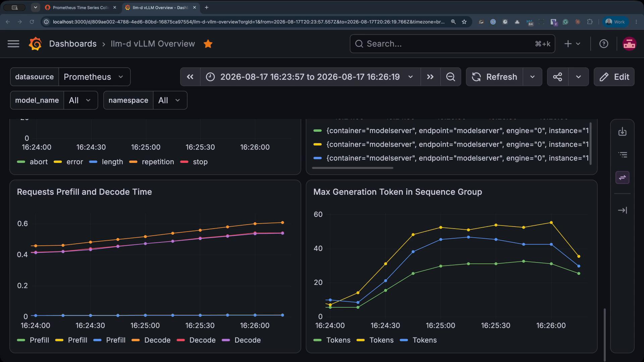Open Requests Prefill and Decode Time panel title
Viewport: 644px width, 362px height.
(84, 192)
